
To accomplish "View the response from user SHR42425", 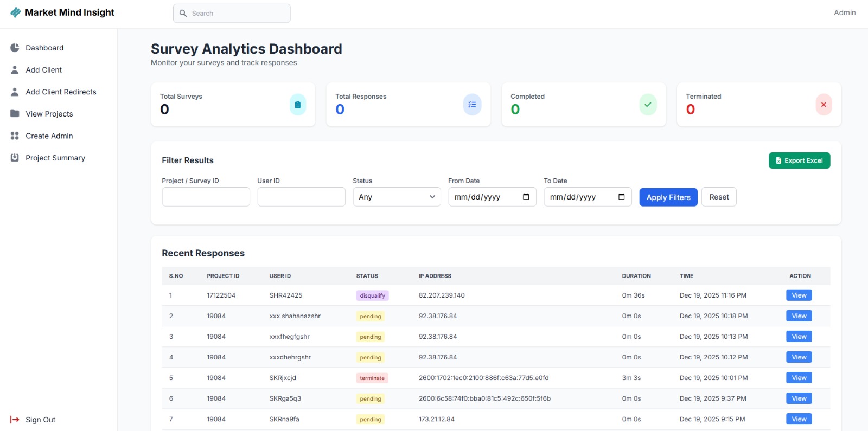I will pyautogui.click(x=799, y=295).
